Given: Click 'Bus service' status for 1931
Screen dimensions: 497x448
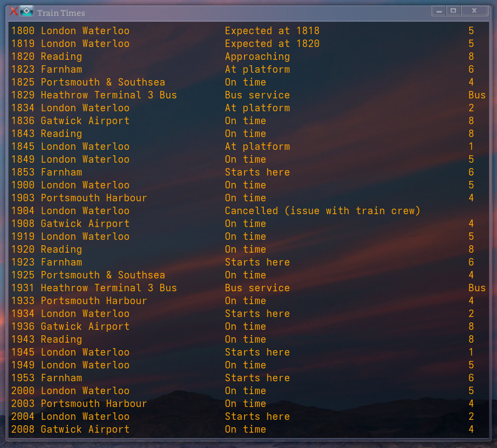Looking at the screenshot, I should pyautogui.click(x=257, y=288).
